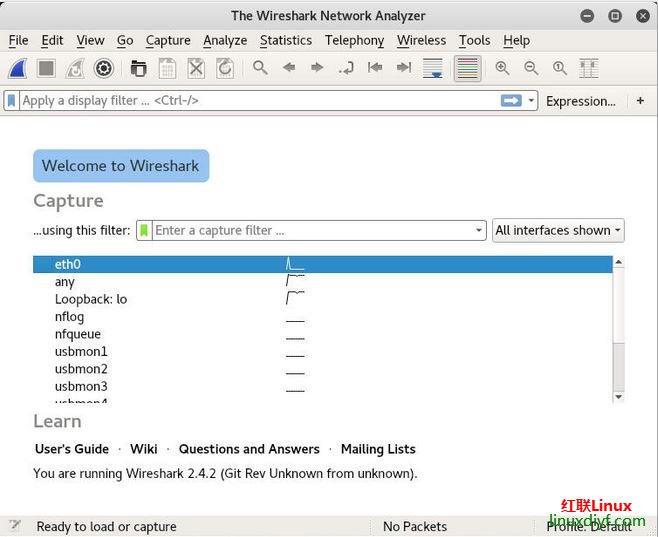Image resolution: width=658 pixels, height=537 pixels.
Task: Start capturing packets with the shark fin icon
Action: pos(18,68)
